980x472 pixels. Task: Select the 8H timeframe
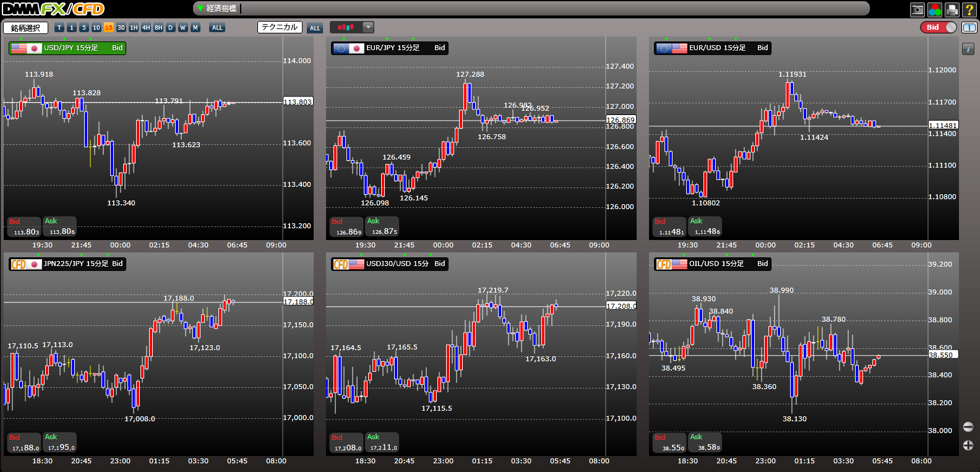click(x=158, y=28)
